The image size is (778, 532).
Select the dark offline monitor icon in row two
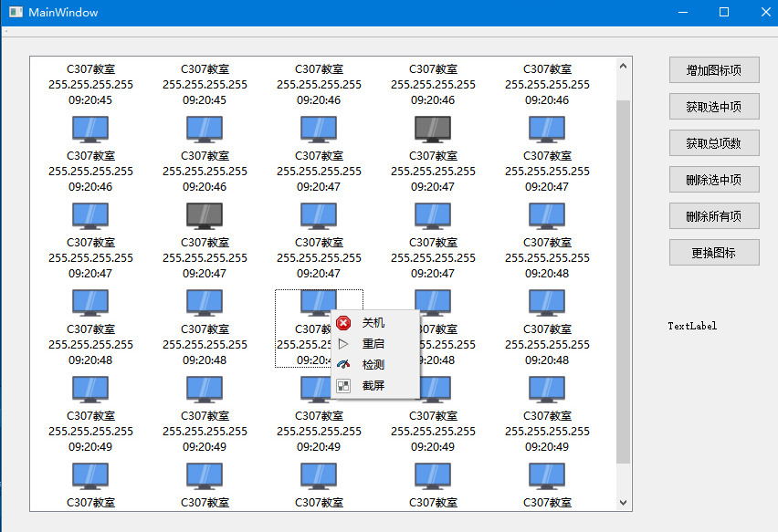(x=432, y=130)
